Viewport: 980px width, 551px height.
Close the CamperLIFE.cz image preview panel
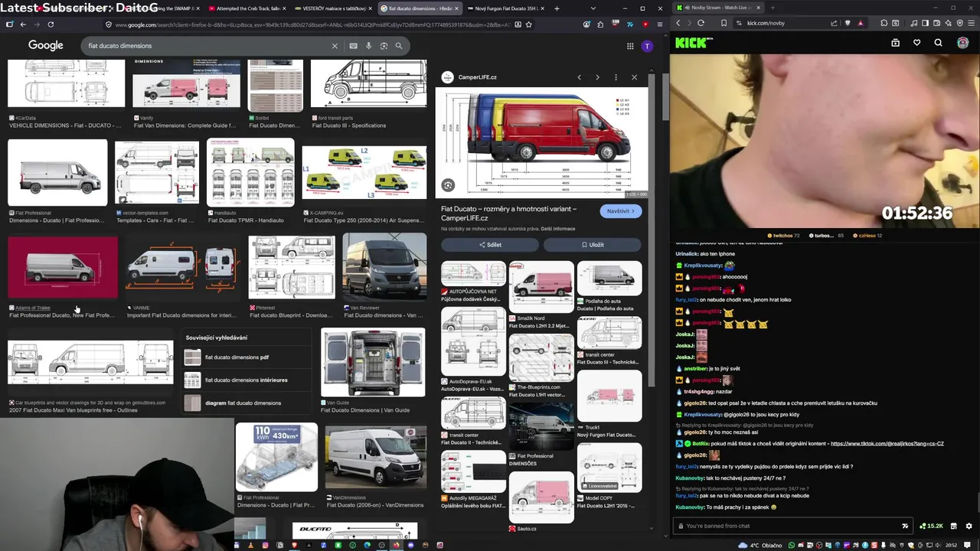[634, 77]
